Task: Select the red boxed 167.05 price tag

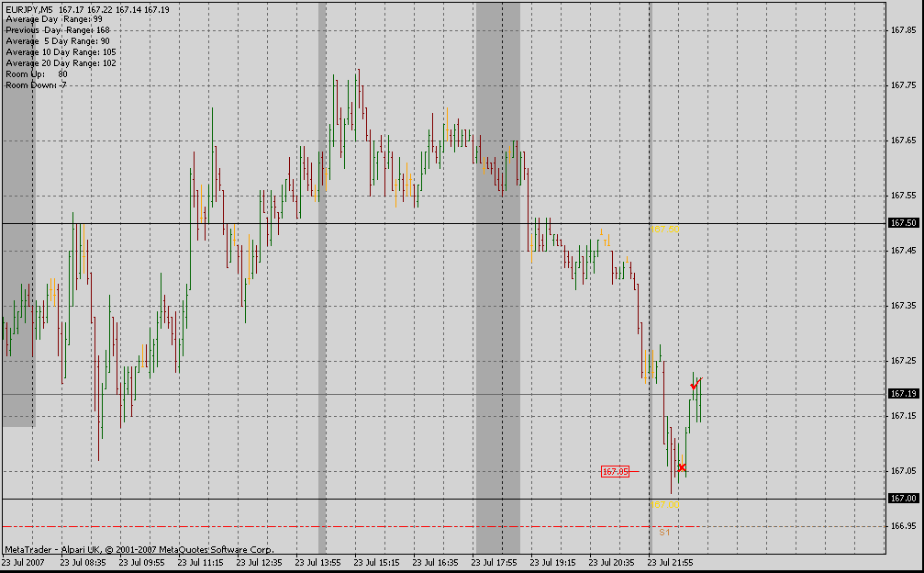Action: (x=615, y=471)
